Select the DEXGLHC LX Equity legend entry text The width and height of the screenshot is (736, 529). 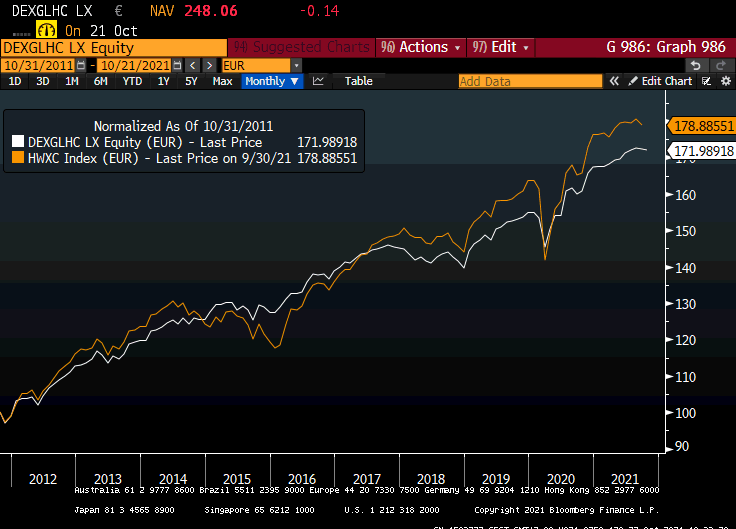coord(145,142)
